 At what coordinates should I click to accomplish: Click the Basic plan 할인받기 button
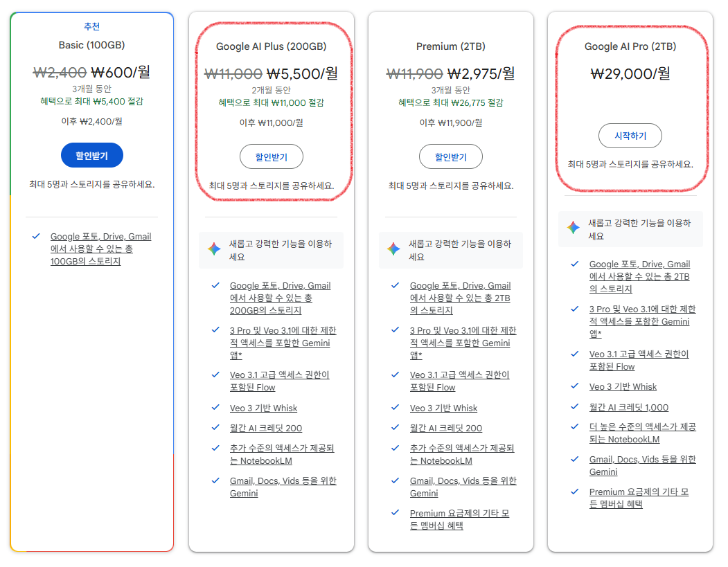[92, 156]
